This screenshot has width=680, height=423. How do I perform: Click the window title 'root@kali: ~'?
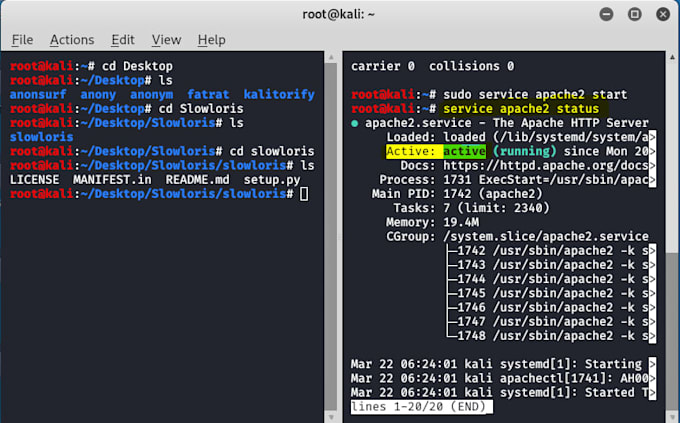pyautogui.click(x=339, y=14)
